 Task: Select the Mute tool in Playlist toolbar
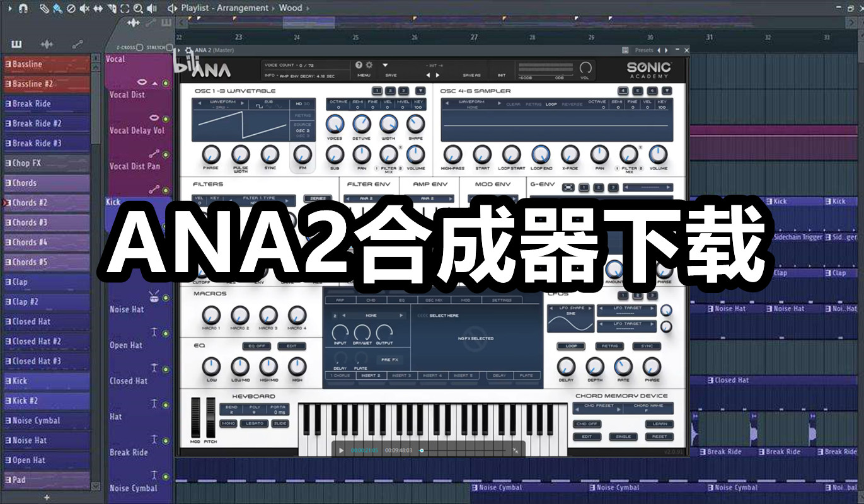pos(84,8)
